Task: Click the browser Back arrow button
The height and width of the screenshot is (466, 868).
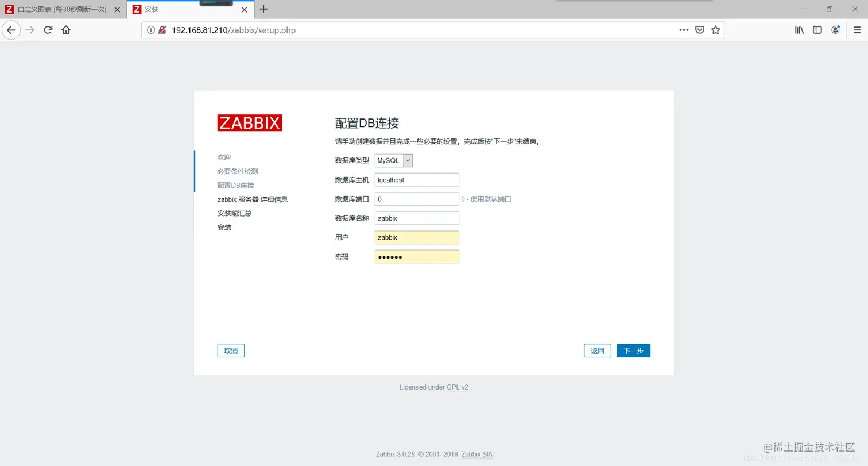Action: click(11, 30)
